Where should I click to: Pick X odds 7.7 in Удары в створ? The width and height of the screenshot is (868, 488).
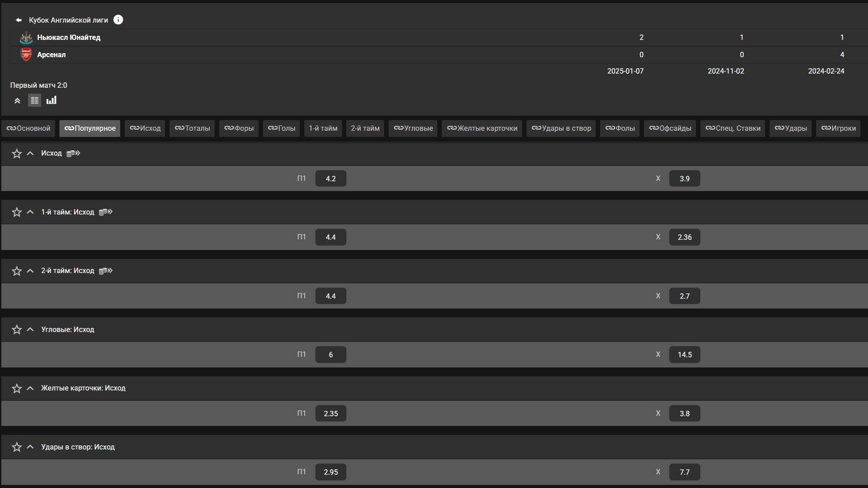click(685, 472)
